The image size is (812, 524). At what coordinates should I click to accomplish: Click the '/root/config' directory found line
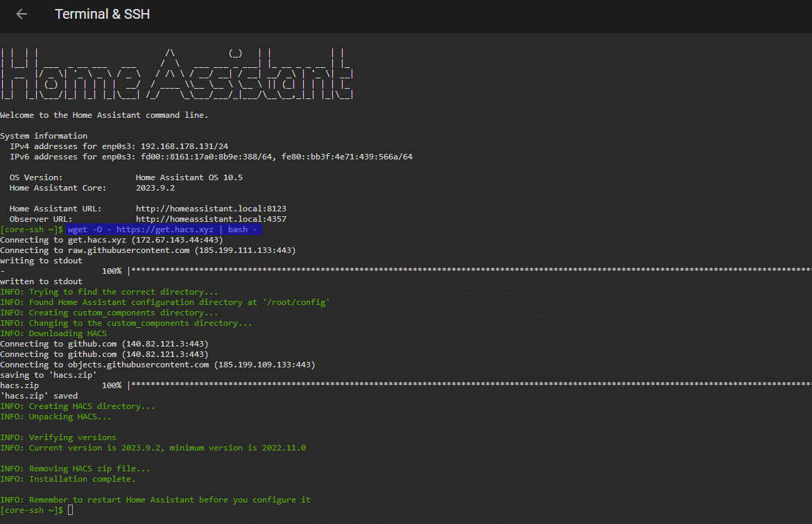(164, 302)
